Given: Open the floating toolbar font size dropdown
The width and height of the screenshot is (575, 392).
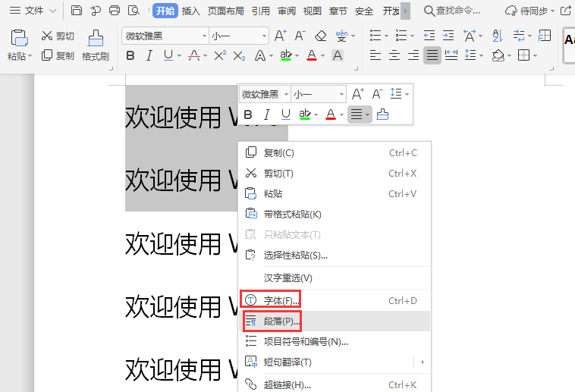Looking at the screenshot, I should click(341, 95).
